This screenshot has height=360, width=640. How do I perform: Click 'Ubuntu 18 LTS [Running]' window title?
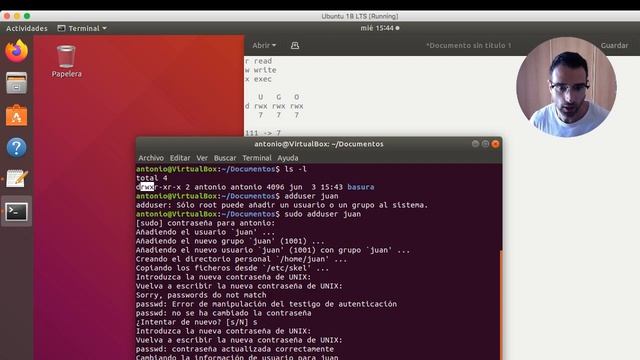pos(360,16)
